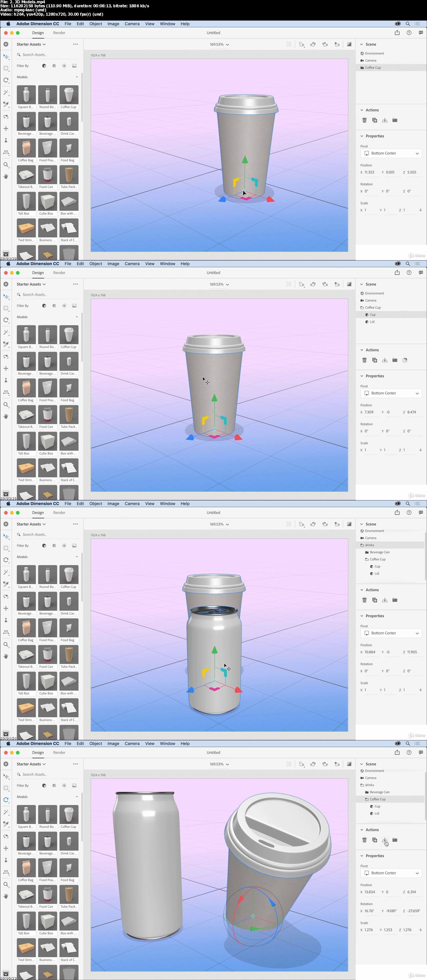The image size is (427, 980).
Task: Toggle the Scale lock icon in fourth frame
Action: (420, 929)
